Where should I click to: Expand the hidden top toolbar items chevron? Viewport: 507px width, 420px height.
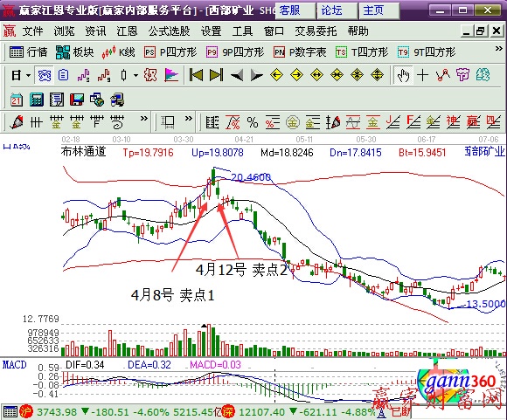point(498,49)
